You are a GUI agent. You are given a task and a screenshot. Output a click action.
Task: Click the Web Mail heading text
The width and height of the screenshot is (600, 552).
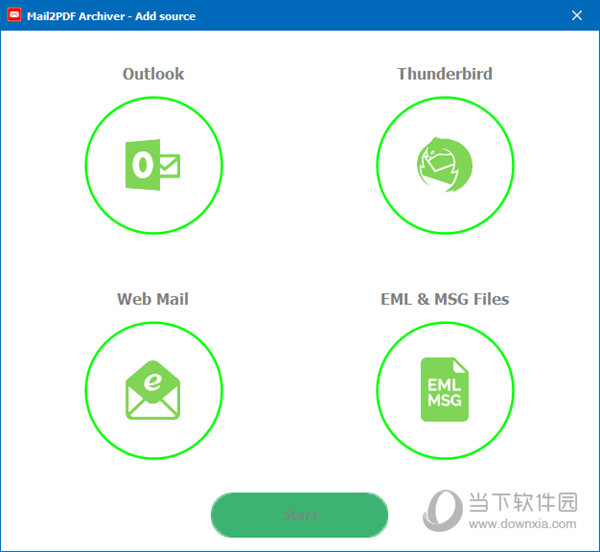click(153, 299)
